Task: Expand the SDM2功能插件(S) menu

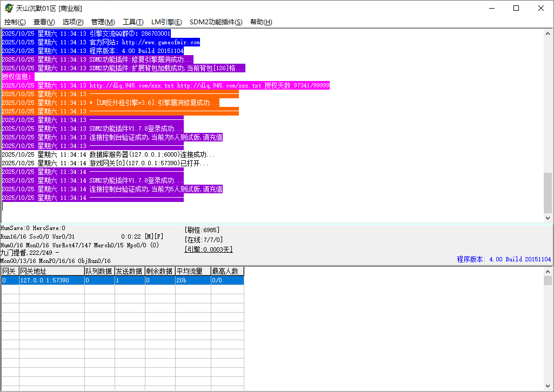Action: click(x=216, y=22)
